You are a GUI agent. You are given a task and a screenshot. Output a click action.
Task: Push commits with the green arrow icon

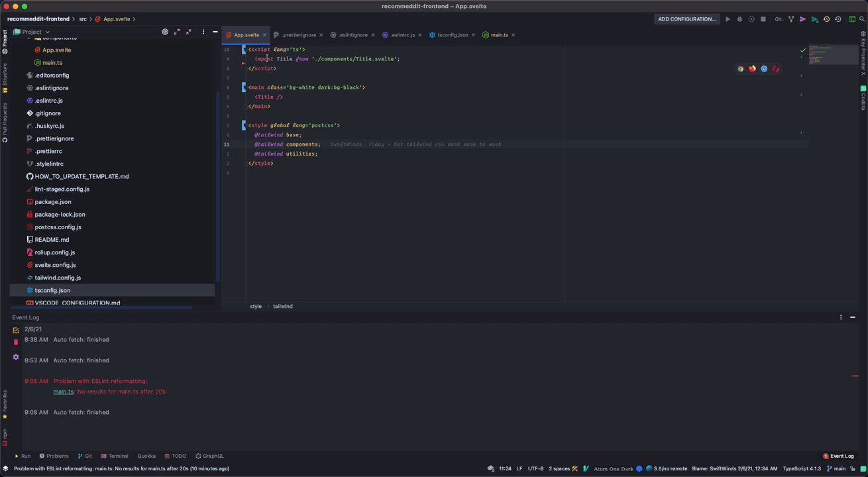tap(815, 19)
